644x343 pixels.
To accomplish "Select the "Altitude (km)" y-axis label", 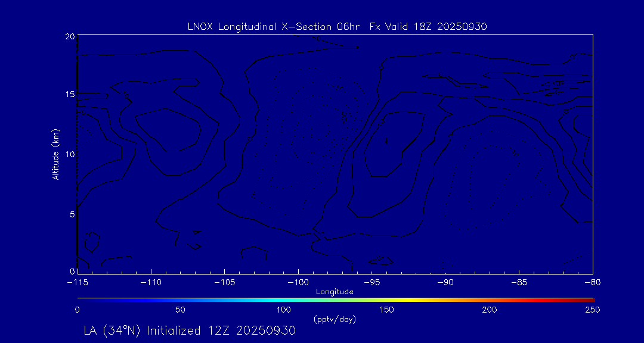I will coord(55,154).
